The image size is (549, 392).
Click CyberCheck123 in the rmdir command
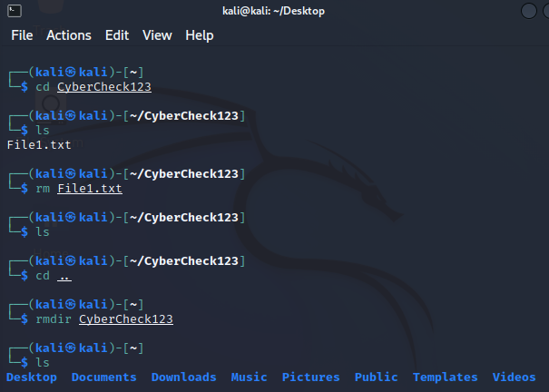[126, 318]
